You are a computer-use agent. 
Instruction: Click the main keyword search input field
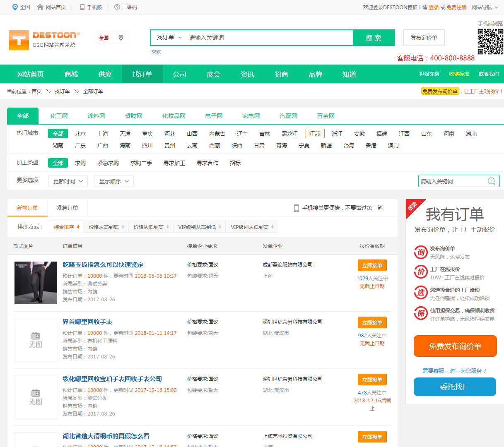[268, 38]
